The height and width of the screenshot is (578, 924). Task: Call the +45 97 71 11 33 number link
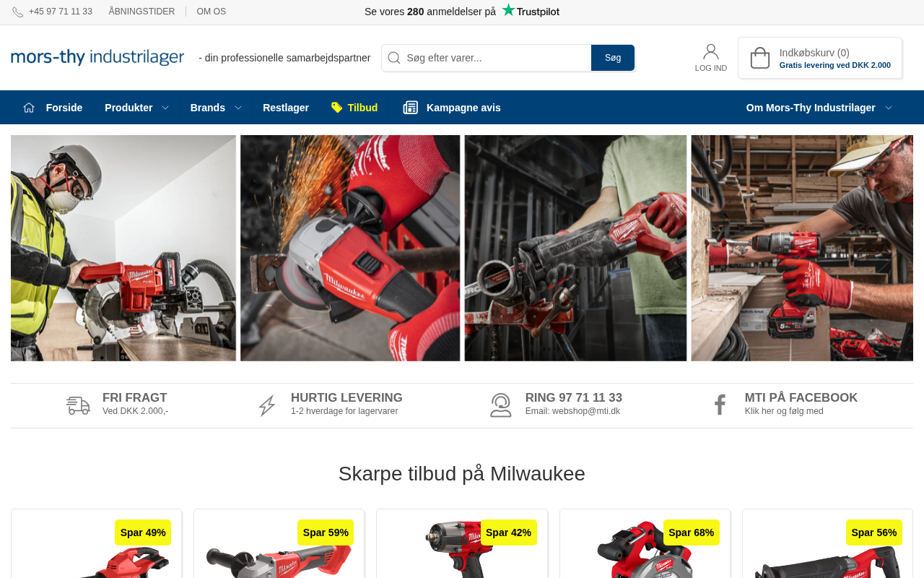(x=61, y=12)
